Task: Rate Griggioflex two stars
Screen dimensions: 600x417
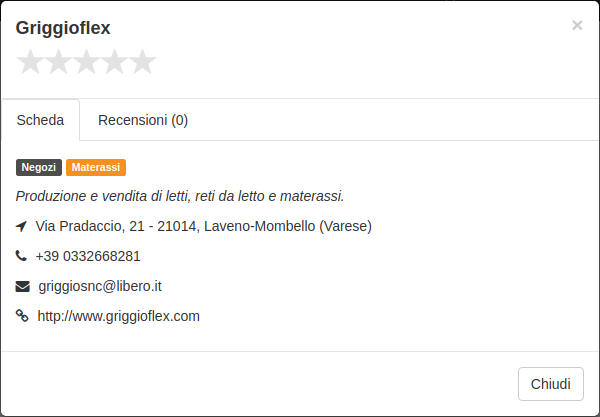Action: pos(58,62)
